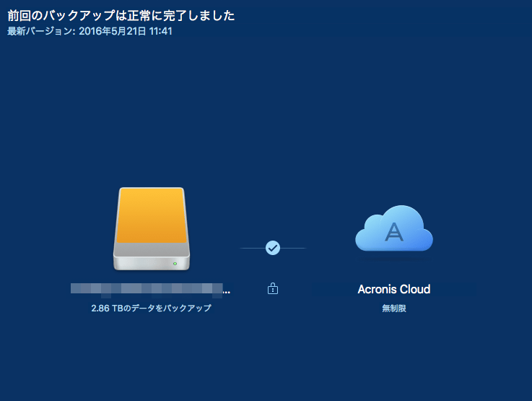Click the blurred source disk name
532x401 pixels.
(150, 288)
